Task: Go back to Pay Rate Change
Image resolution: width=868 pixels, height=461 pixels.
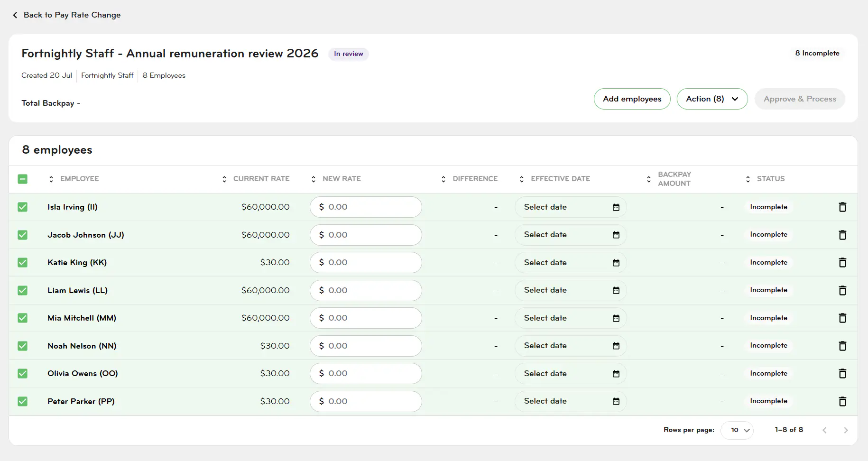Action: coord(66,15)
